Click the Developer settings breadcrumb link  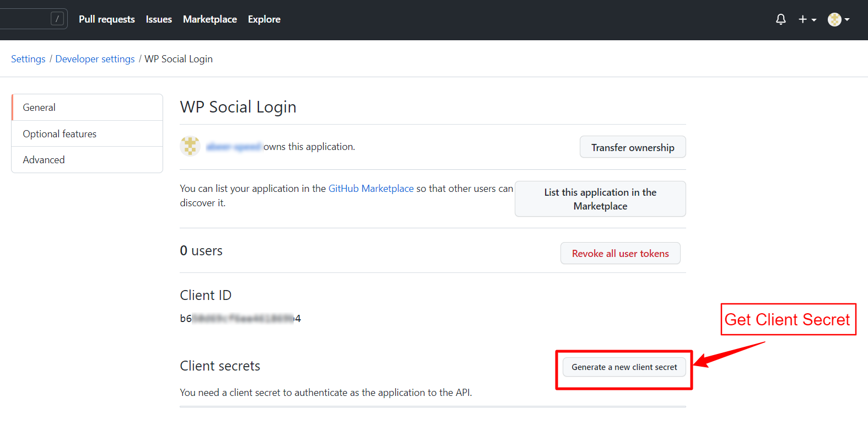[95, 59]
